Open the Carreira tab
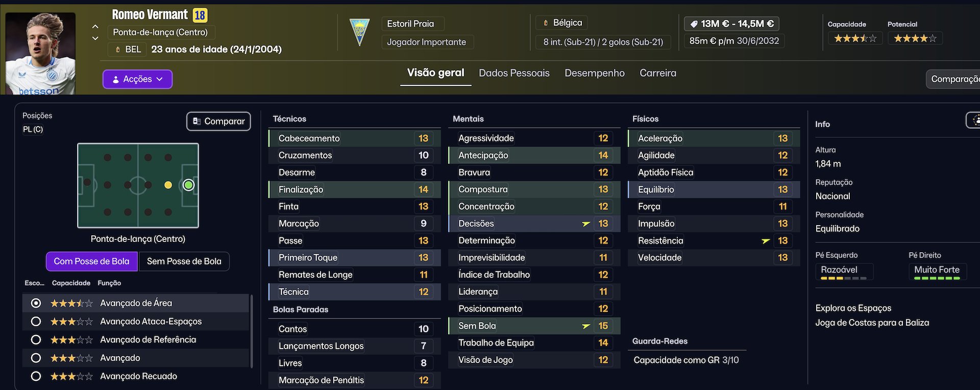980x390 pixels. [657, 73]
